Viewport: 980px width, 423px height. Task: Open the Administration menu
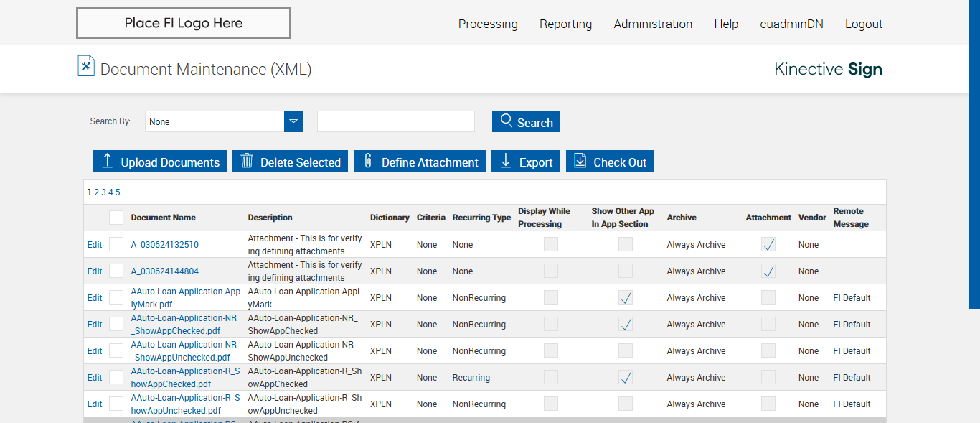[x=653, y=24]
